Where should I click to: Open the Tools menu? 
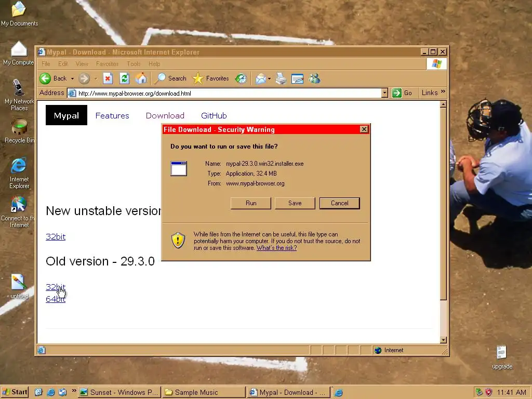point(134,64)
